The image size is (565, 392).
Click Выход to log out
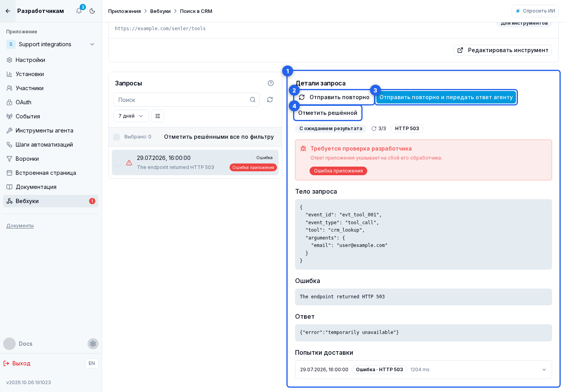[x=17, y=363]
